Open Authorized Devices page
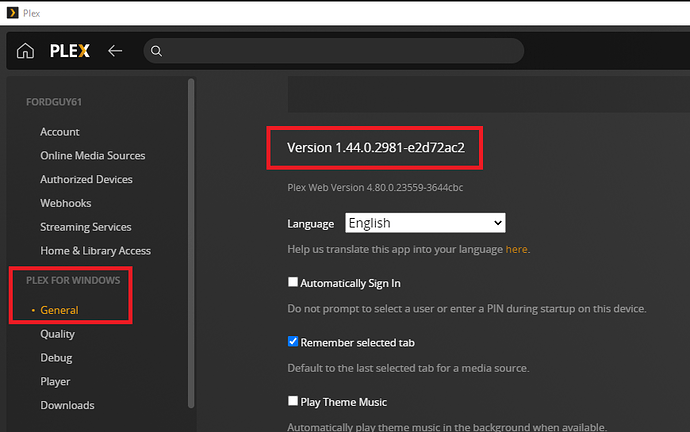 86,179
